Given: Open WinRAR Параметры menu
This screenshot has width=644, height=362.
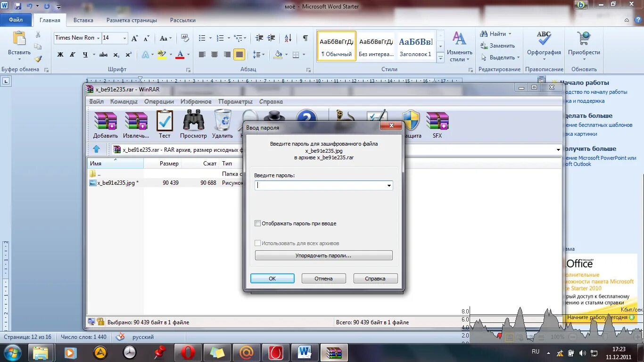Looking at the screenshot, I should (x=236, y=101).
